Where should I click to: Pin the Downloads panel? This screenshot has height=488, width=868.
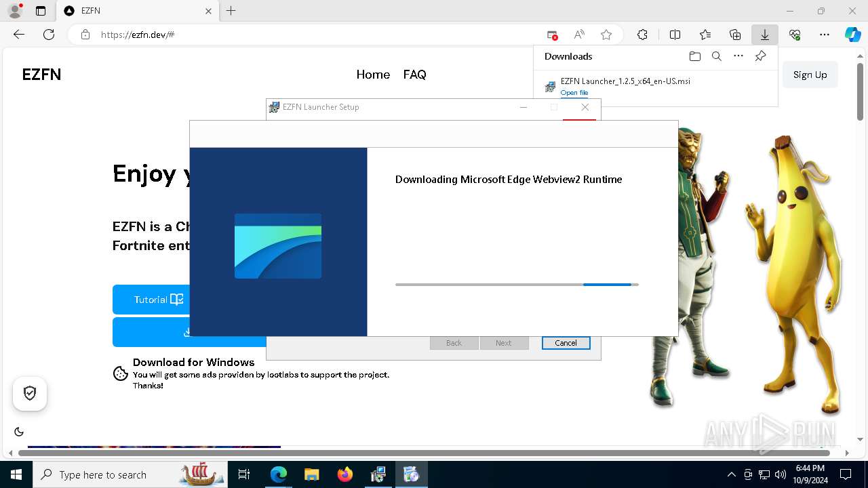coord(760,56)
